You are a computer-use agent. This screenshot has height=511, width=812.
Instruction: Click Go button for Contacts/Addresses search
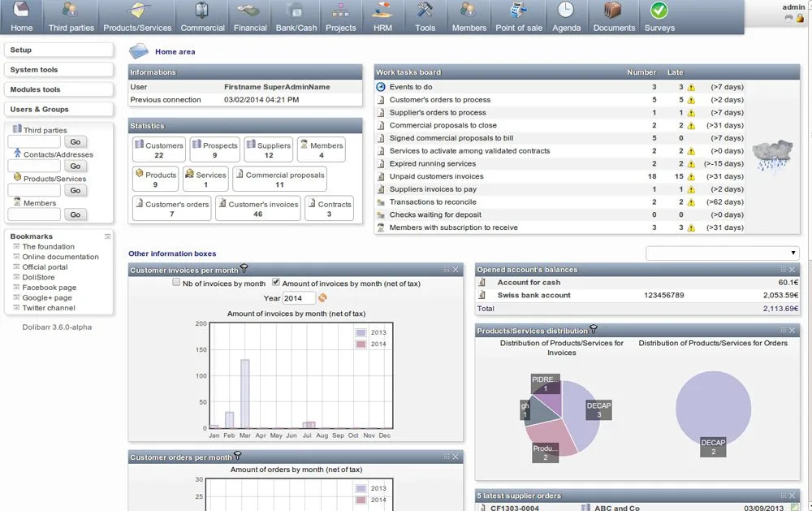[x=75, y=166]
